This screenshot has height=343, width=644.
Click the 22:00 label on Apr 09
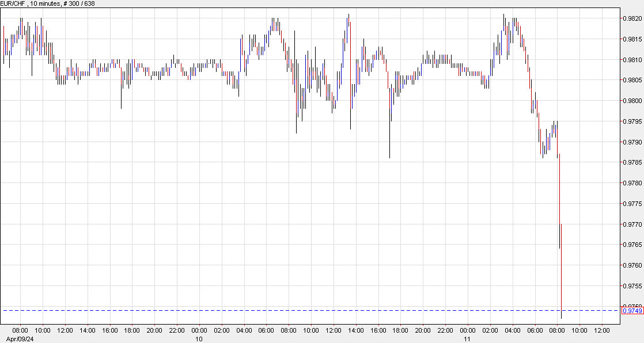[177, 331]
